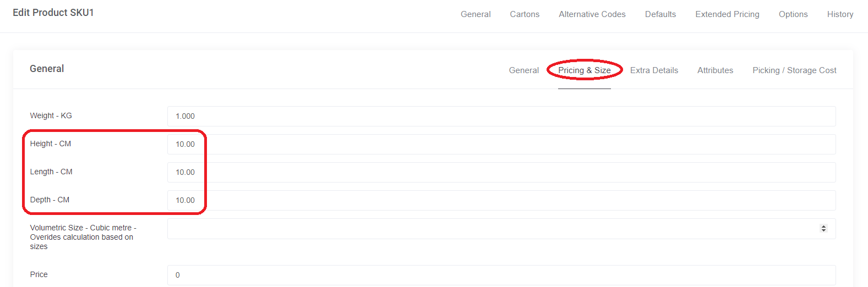
Task: Click the Length - CM input field
Action: pyautogui.click(x=501, y=172)
